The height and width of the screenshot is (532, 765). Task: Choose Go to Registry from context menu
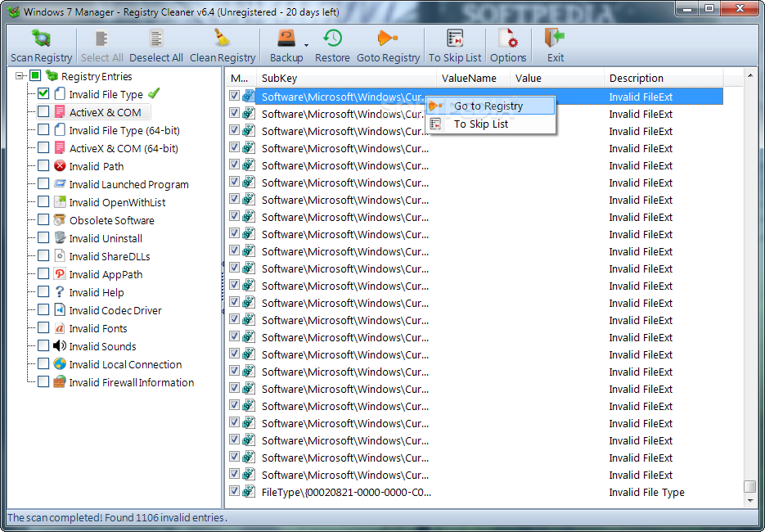click(x=490, y=106)
